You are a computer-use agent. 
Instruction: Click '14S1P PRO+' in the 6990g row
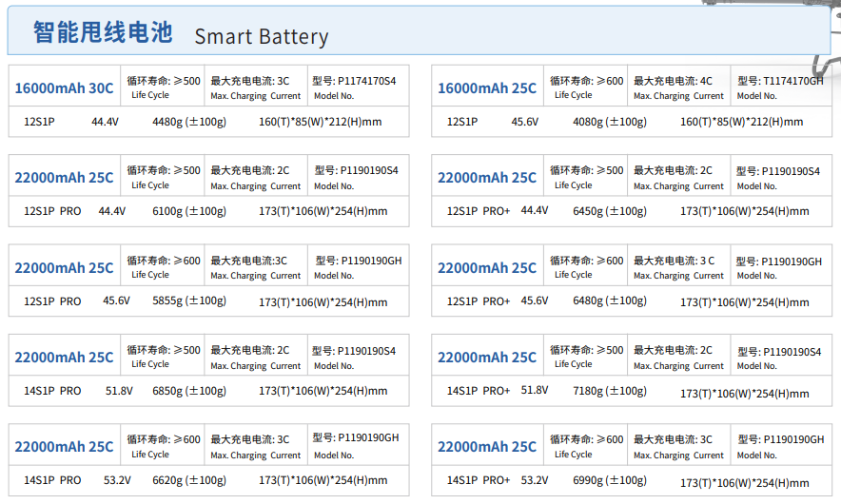(x=479, y=480)
